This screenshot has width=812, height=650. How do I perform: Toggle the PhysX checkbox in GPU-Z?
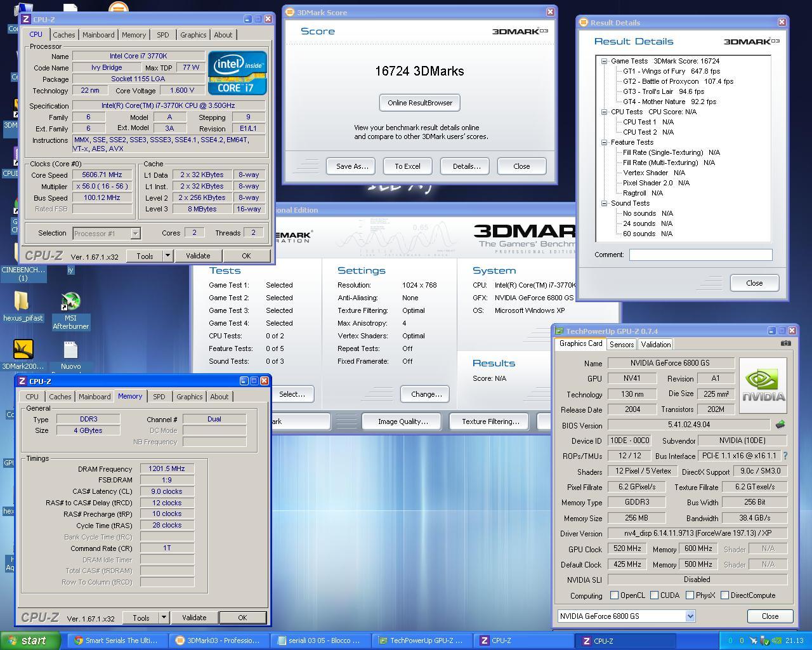(690, 595)
